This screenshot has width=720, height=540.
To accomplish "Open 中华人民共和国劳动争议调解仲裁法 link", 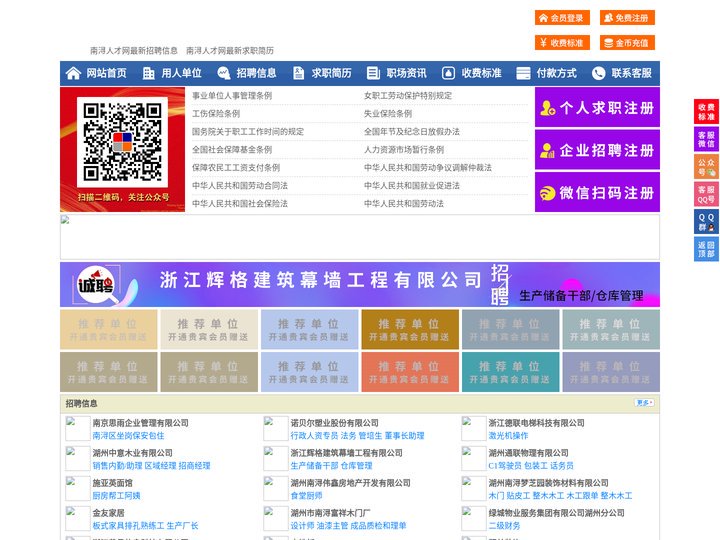I will [428, 168].
